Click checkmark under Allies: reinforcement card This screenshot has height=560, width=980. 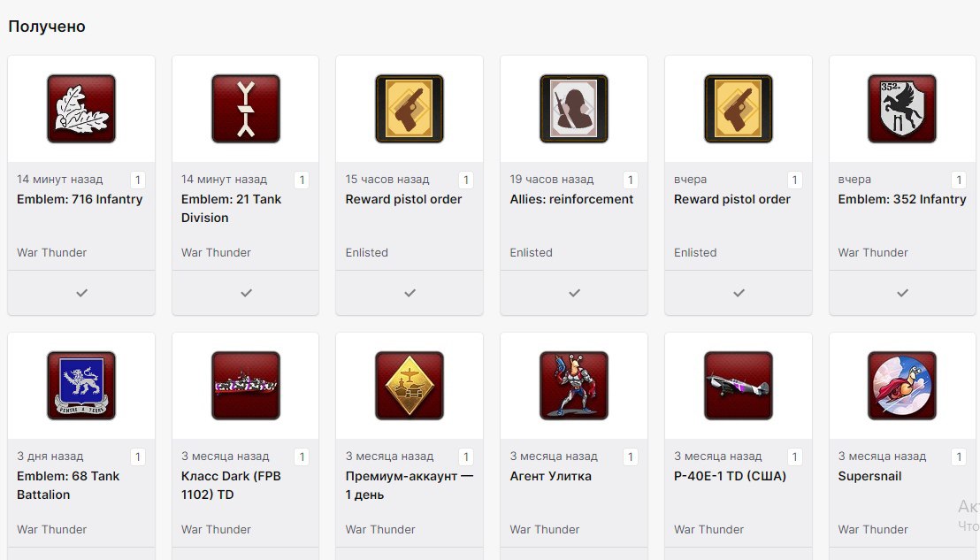[574, 293]
